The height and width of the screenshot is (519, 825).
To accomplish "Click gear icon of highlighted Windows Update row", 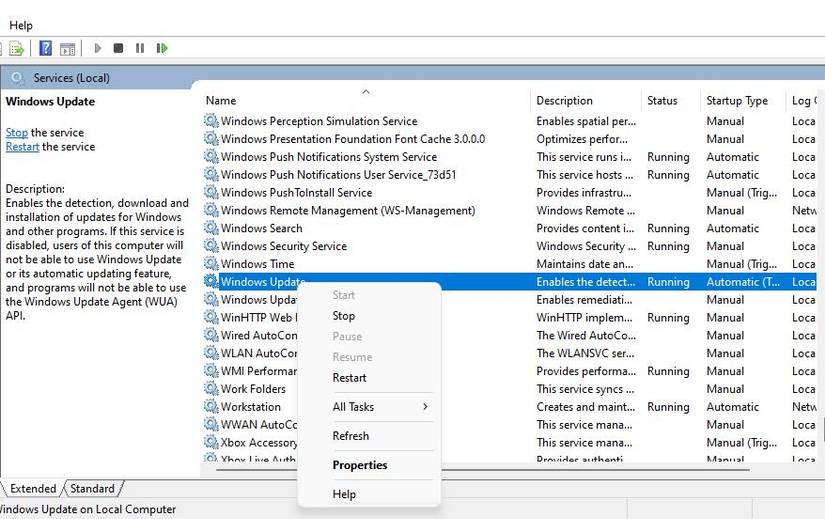I will tap(211, 282).
